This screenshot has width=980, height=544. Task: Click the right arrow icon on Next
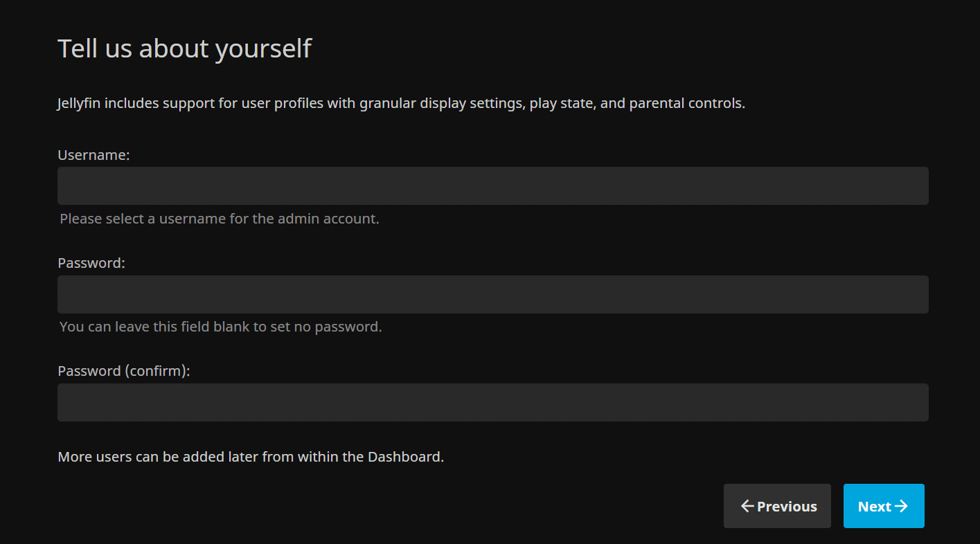click(x=901, y=506)
